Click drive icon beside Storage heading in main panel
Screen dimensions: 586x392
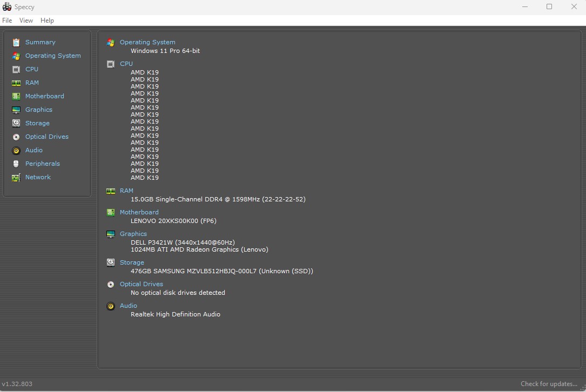click(x=111, y=263)
